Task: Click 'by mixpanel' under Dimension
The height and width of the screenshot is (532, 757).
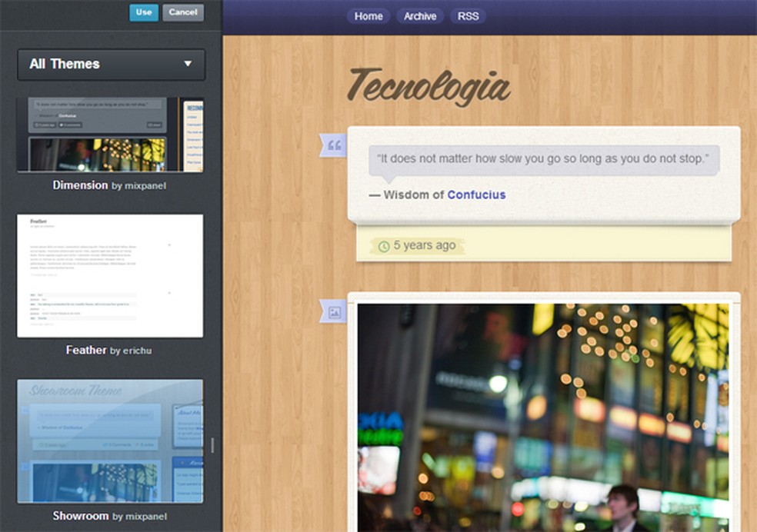Action: click(139, 186)
